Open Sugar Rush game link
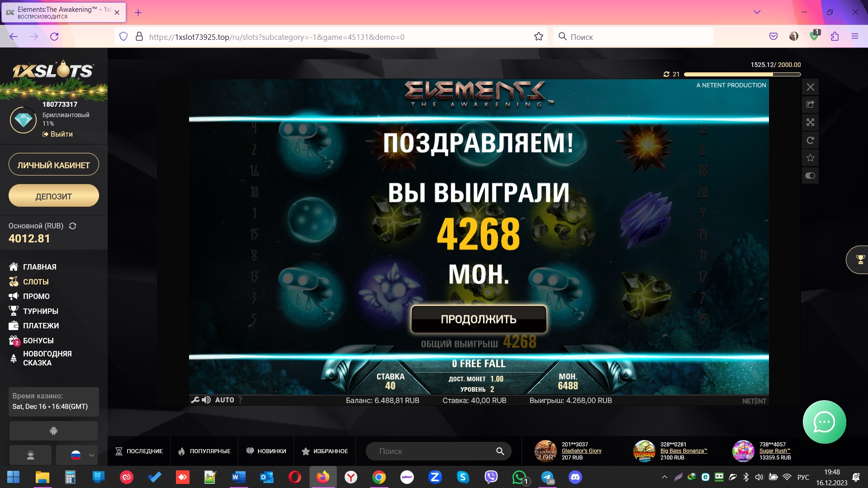Image resolution: width=868 pixels, height=488 pixels. coord(775,451)
